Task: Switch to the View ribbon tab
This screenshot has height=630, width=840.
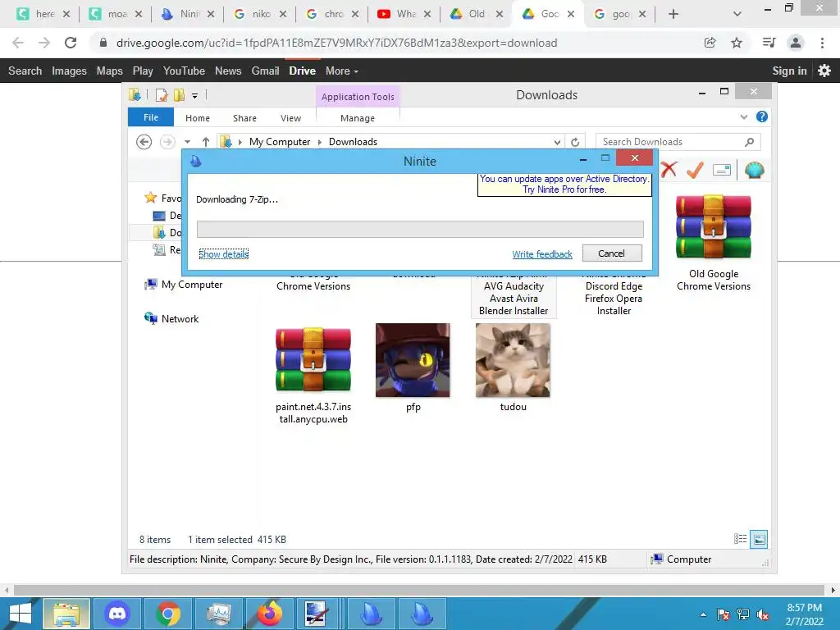Action: 290,118
